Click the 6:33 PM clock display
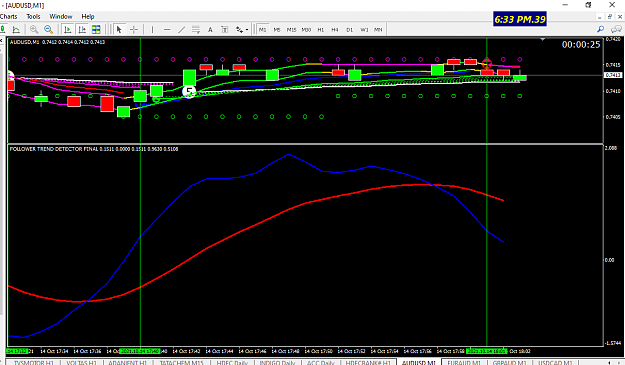 (520, 19)
